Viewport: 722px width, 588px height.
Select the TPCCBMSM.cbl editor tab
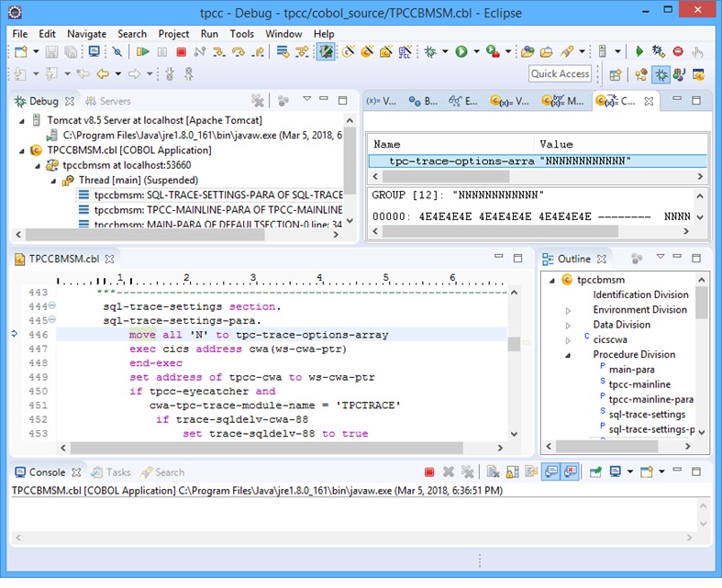[64, 259]
